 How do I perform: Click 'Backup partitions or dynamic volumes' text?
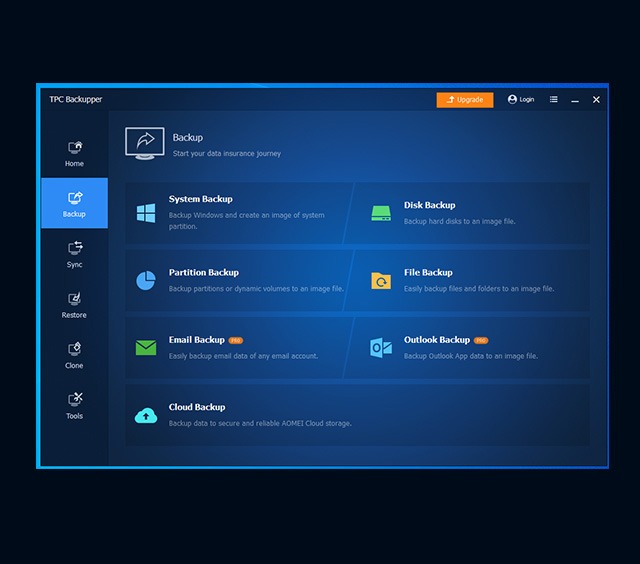pyautogui.click(x=256, y=289)
